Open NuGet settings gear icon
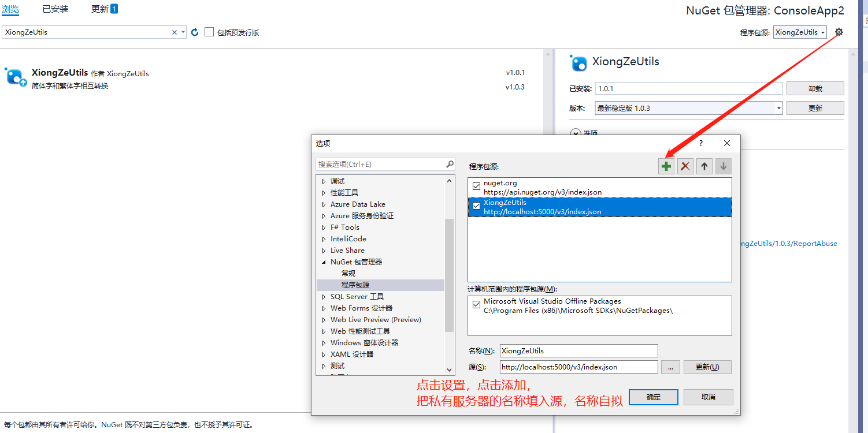Viewport: 868px width, 433px height. (839, 32)
